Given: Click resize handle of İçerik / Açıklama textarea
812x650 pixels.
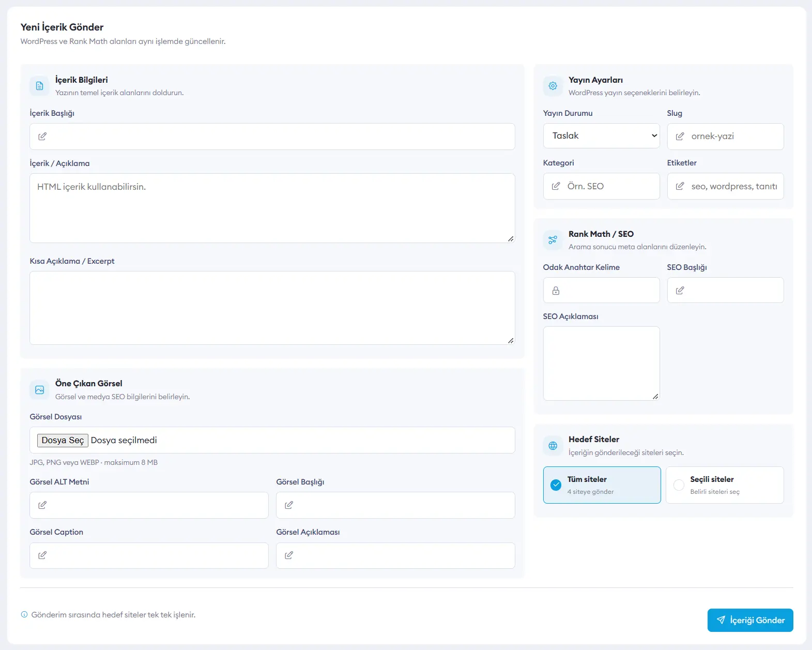Looking at the screenshot, I should [x=511, y=238].
